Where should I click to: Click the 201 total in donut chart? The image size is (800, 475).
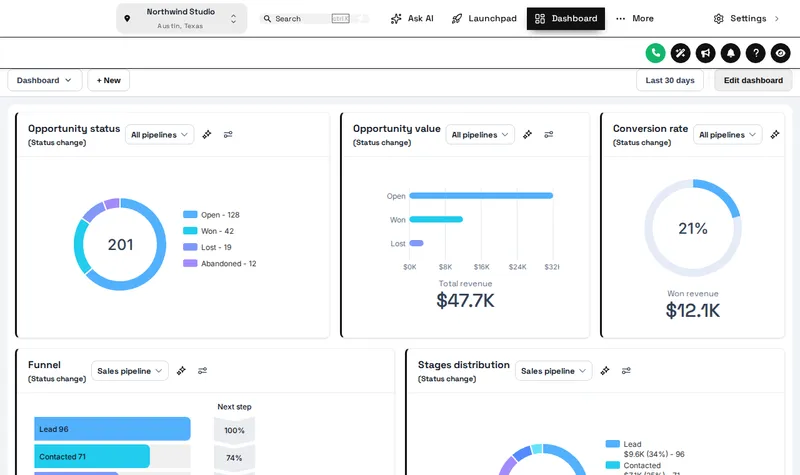pyautogui.click(x=120, y=245)
